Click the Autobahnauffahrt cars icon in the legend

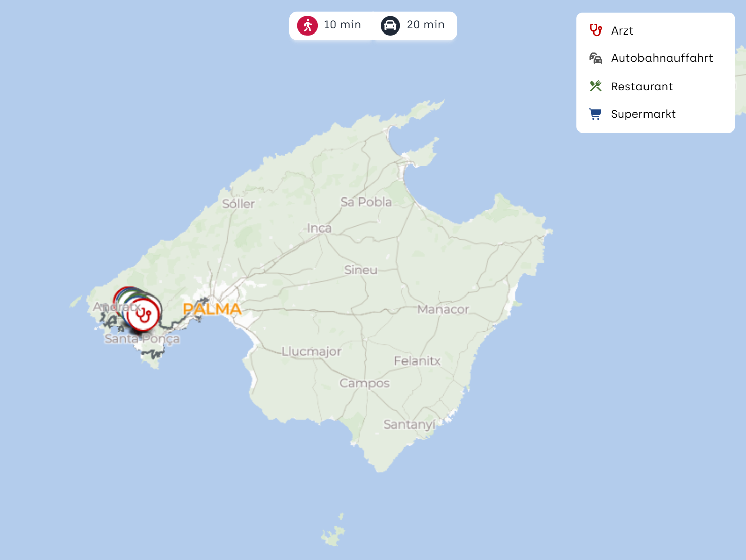click(x=596, y=58)
